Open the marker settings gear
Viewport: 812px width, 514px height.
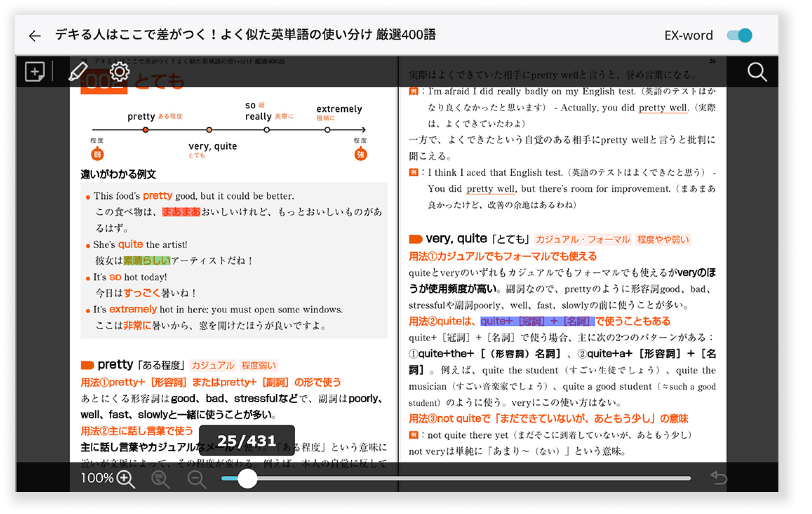pos(120,71)
